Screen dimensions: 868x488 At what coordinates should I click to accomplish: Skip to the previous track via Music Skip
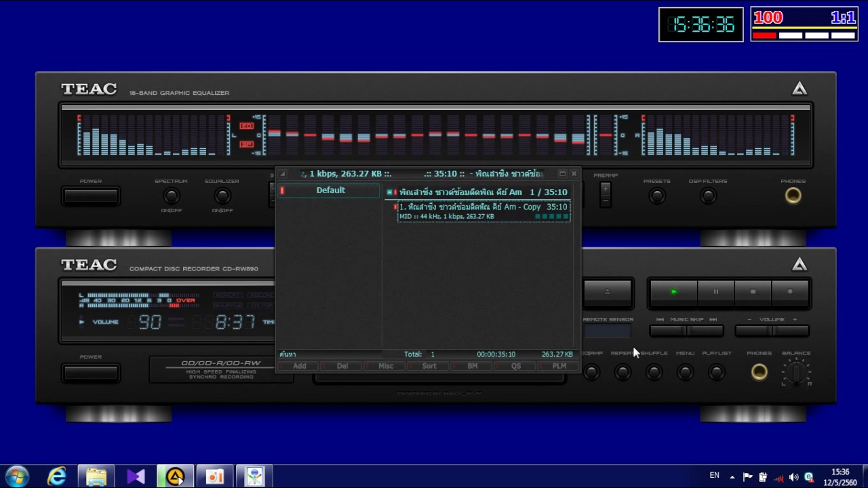[x=668, y=331]
